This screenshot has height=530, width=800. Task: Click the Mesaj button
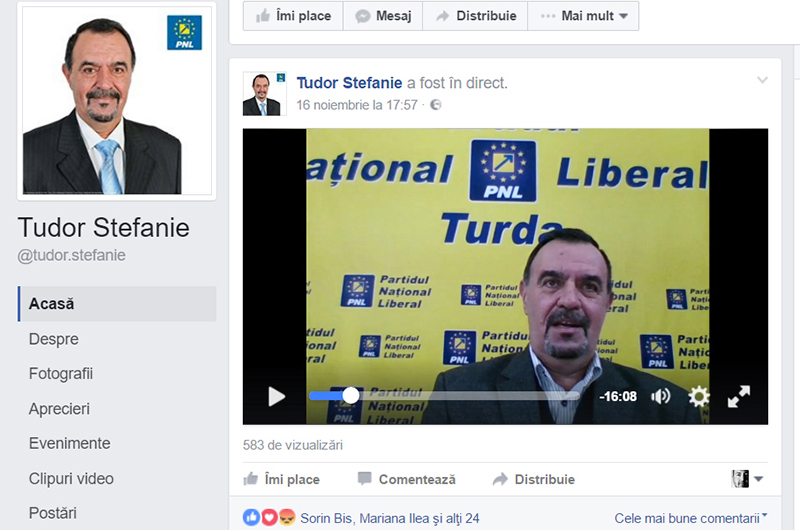(383, 16)
